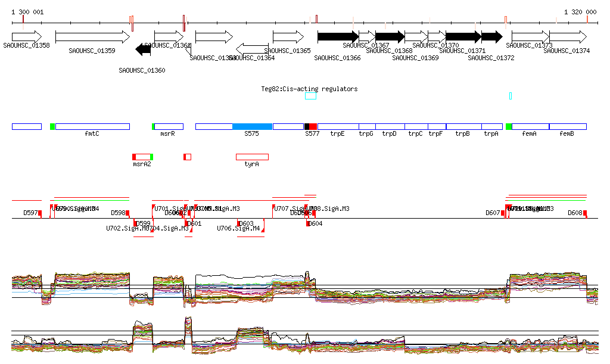
Task: Select the femA segment box
Action: (530, 126)
